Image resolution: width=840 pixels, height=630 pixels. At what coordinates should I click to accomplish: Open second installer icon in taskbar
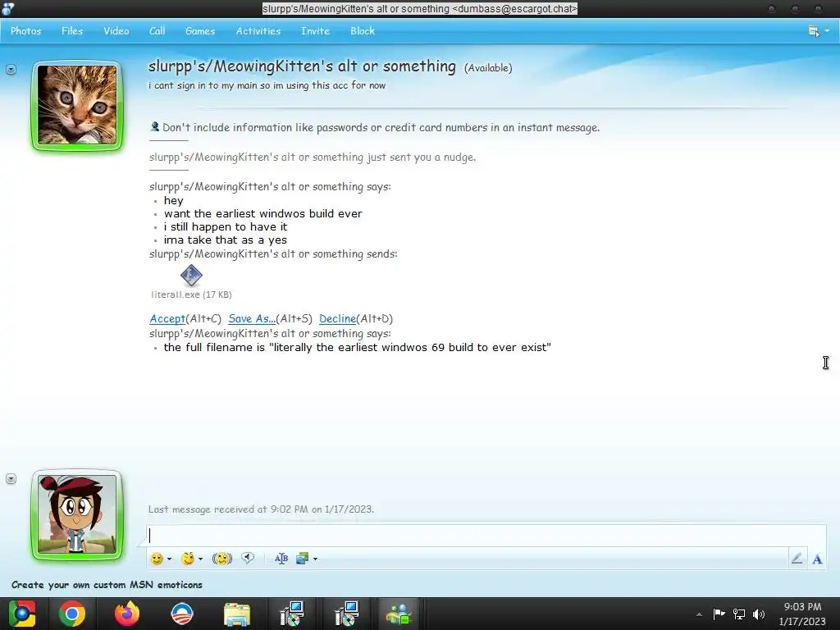coord(347,614)
